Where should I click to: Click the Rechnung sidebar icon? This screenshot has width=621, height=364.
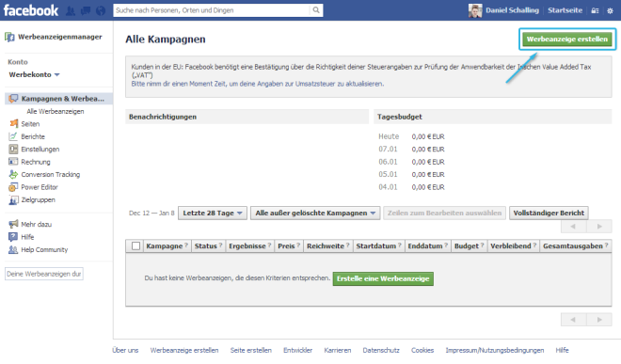click(13, 162)
